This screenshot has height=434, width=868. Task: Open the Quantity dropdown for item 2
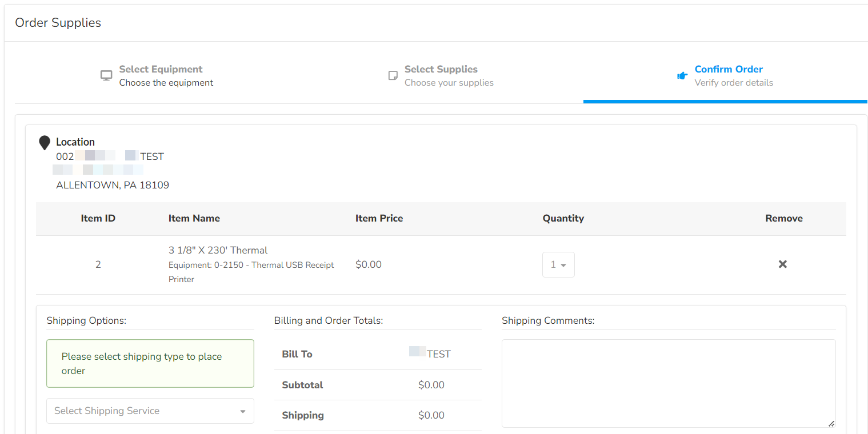pyautogui.click(x=558, y=265)
